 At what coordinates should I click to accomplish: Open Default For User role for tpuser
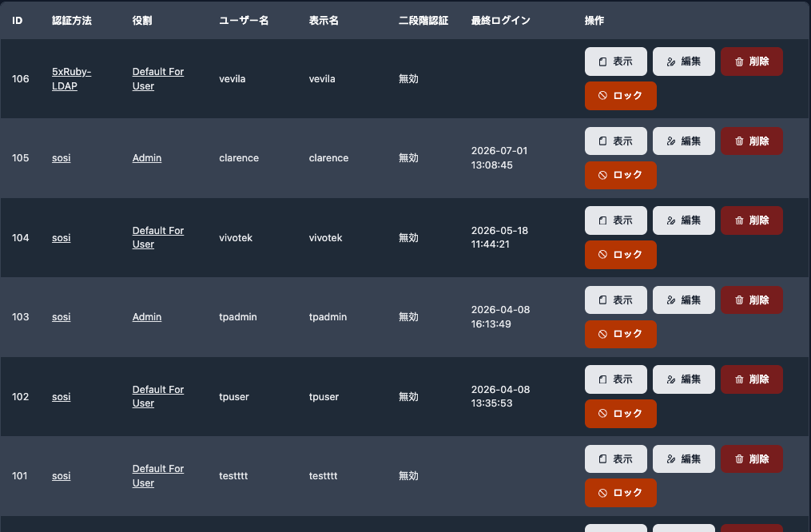point(157,396)
